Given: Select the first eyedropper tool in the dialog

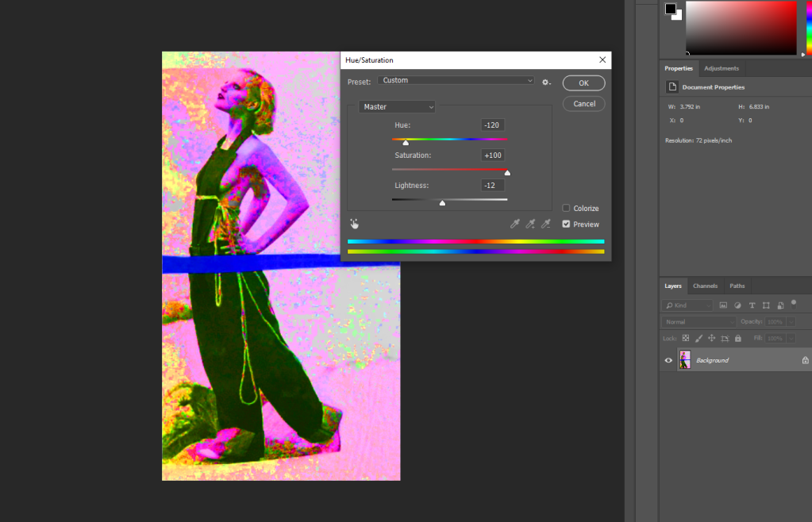Looking at the screenshot, I should coord(514,225).
